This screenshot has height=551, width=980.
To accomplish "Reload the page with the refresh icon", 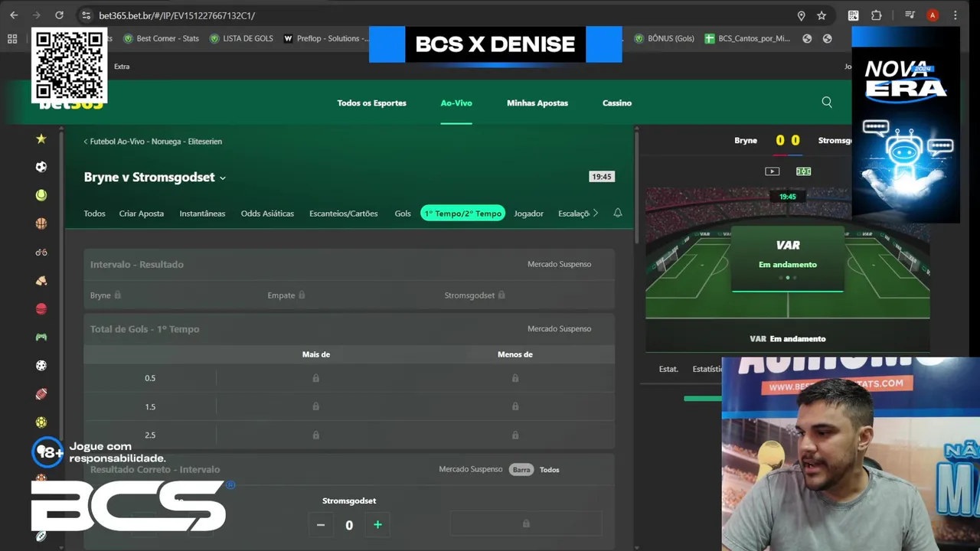I will point(60,15).
